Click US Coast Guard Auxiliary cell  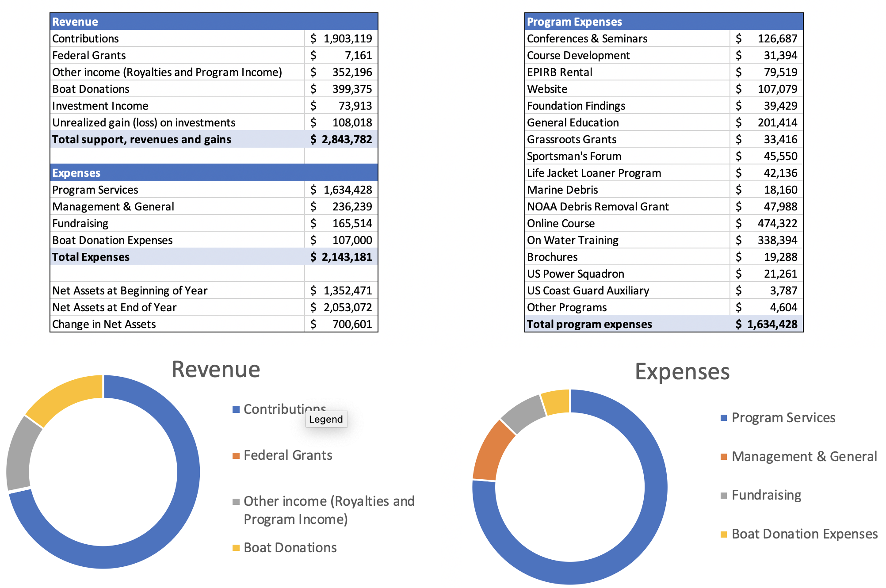tap(627, 290)
